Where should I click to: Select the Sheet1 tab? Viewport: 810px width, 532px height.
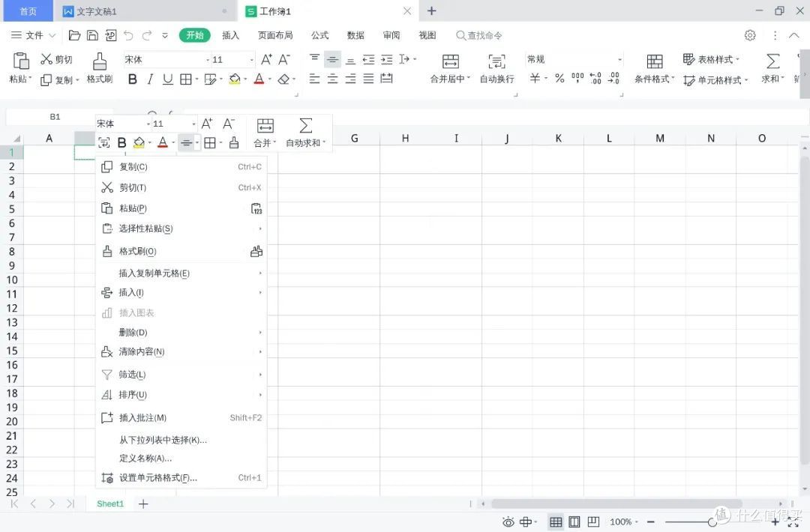tap(110, 504)
